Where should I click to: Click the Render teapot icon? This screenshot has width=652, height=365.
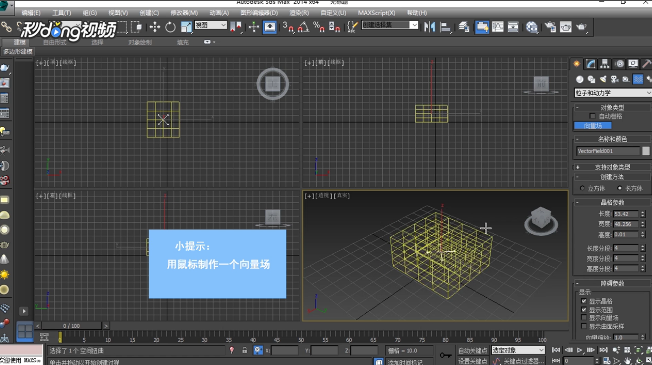(581, 27)
